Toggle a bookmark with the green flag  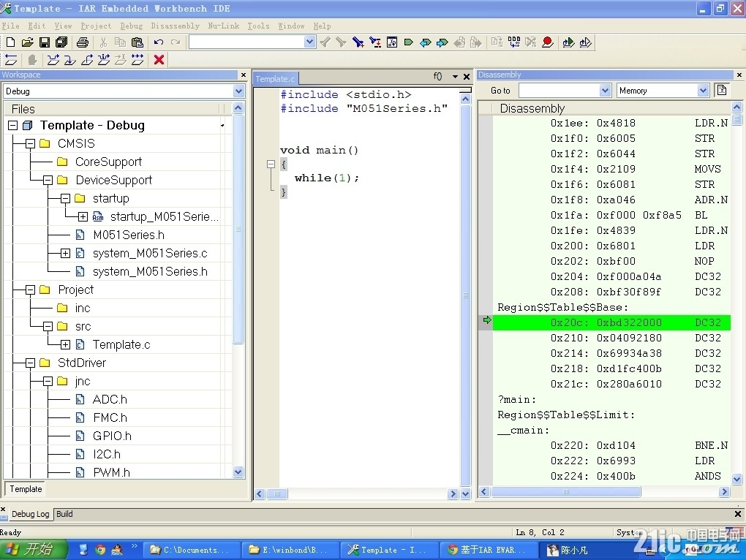408,42
